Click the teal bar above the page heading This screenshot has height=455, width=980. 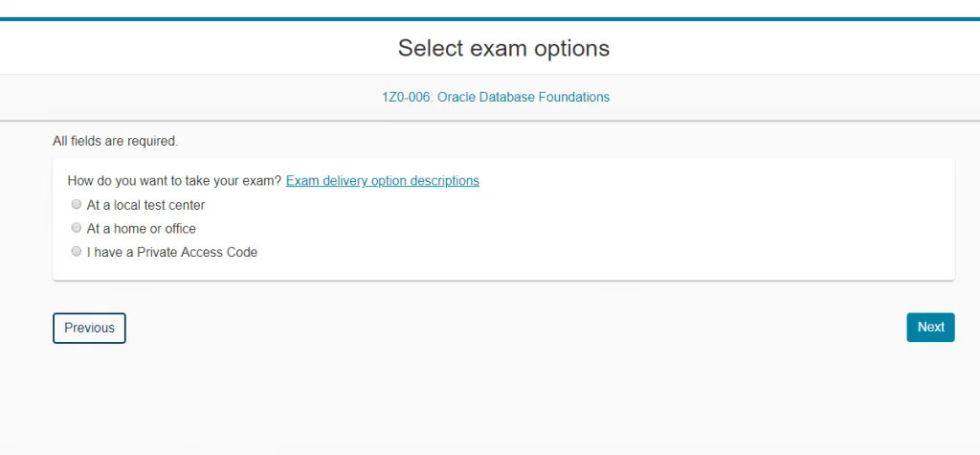[490, 19]
